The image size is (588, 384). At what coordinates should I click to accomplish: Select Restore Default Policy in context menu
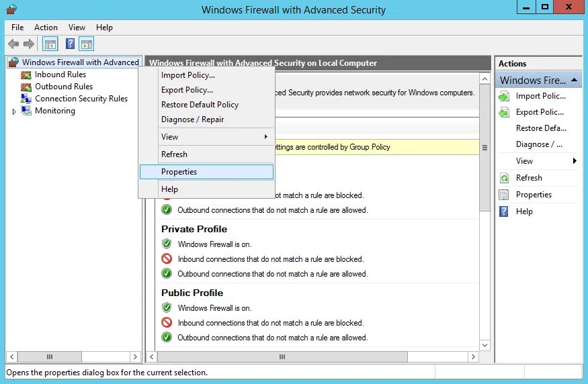(x=207, y=105)
